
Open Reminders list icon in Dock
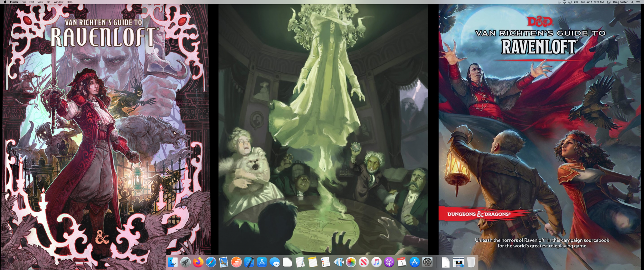tap(326, 262)
